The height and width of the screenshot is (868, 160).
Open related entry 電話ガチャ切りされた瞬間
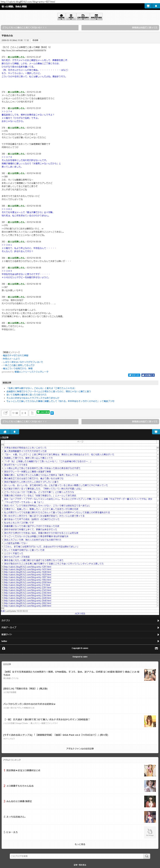(x=15, y=355)
